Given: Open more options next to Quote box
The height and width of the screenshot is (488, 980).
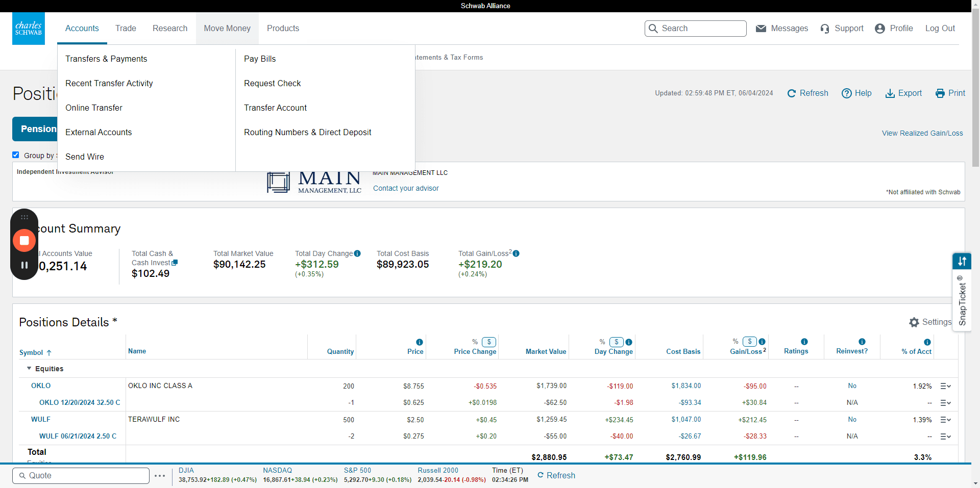Looking at the screenshot, I should point(160,476).
